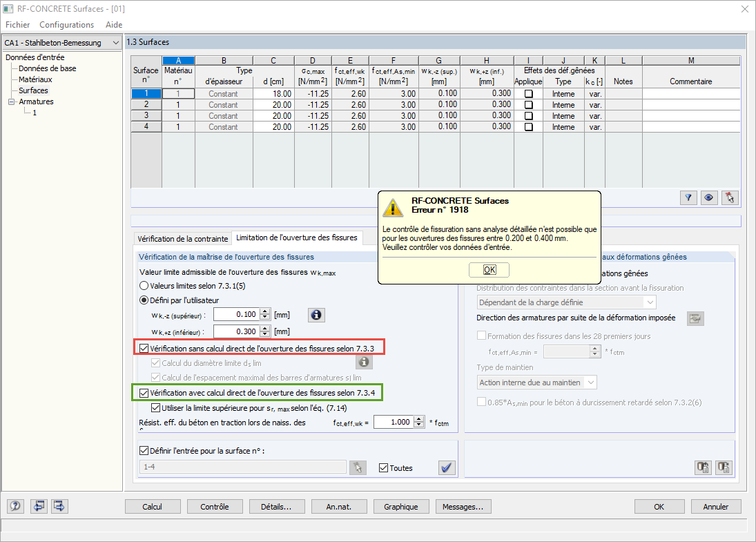
Task: Select 'Matériaux' in navigation tree
Action: pos(35,79)
